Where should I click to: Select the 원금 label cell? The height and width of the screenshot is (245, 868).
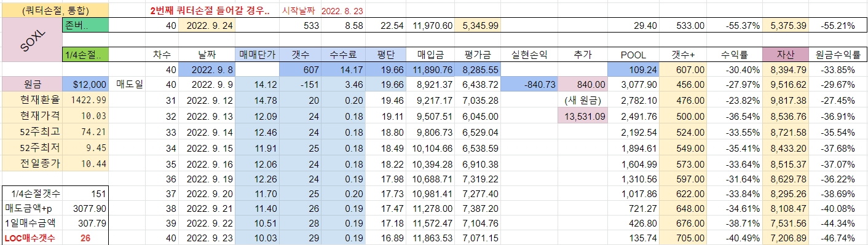click(x=32, y=84)
